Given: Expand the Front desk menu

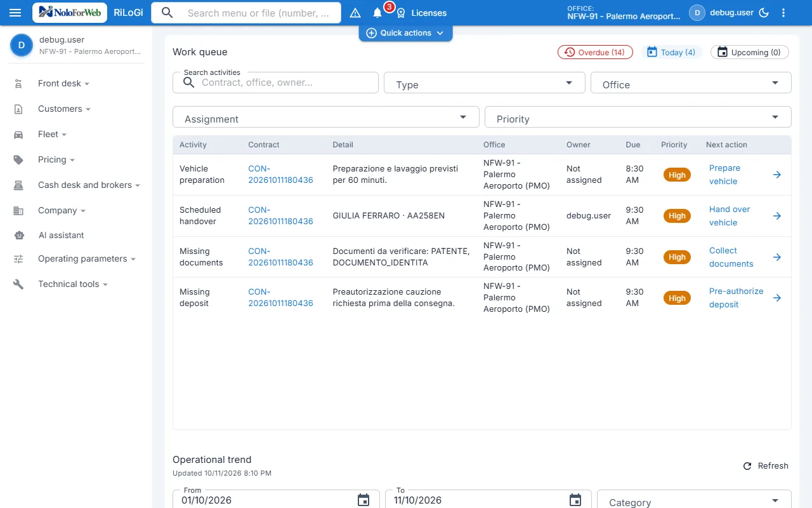Looking at the screenshot, I should pyautogui.click(x=63, y=83).
